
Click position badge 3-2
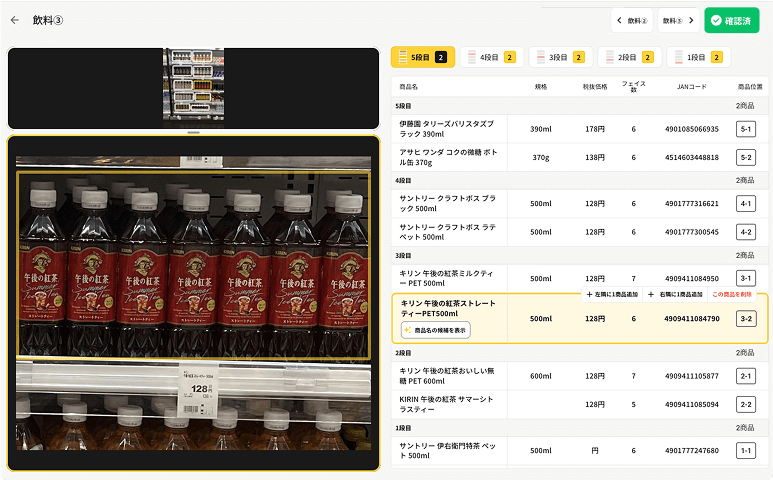746,319
